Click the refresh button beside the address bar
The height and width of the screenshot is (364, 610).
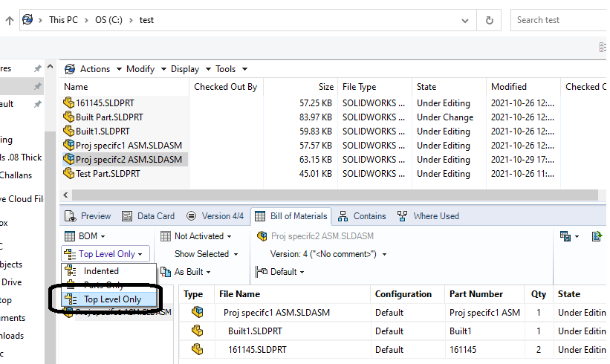[x=489, y=20]
